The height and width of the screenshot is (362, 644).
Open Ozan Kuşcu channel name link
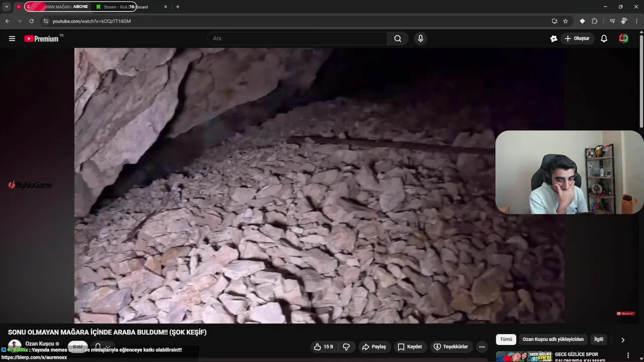39,344
